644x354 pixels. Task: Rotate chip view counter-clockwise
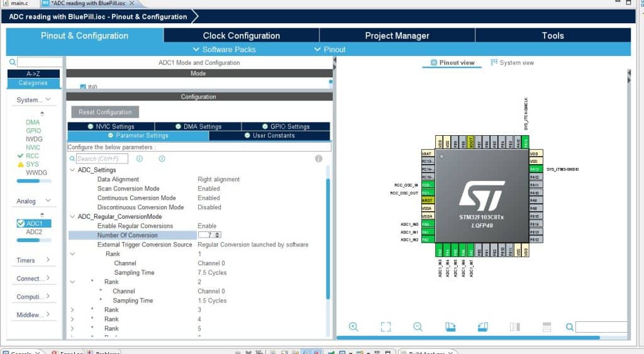pyautogui.click(x=482, y=326)
